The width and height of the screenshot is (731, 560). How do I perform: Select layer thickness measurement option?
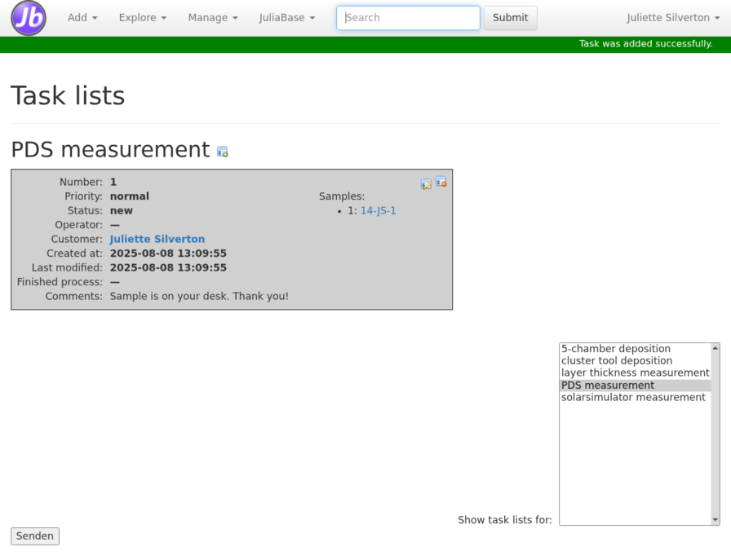pos(635,373)
